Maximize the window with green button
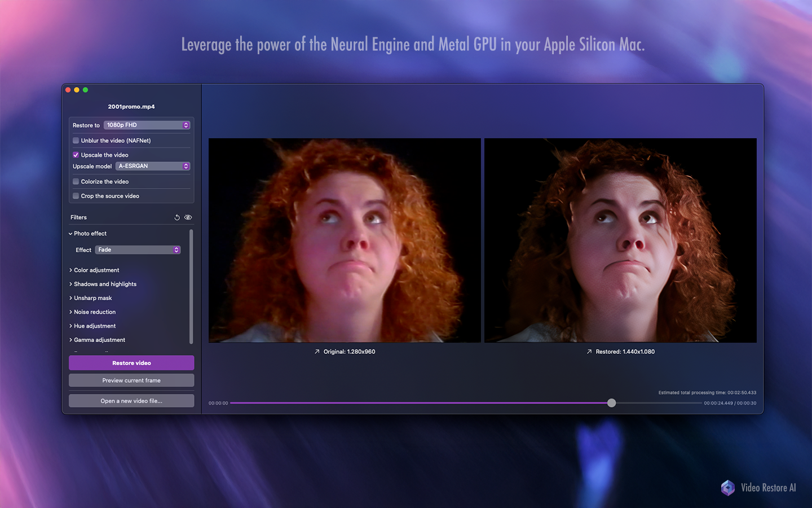The height and width of the screenshot is (508, 812). (x=86, y=90)
